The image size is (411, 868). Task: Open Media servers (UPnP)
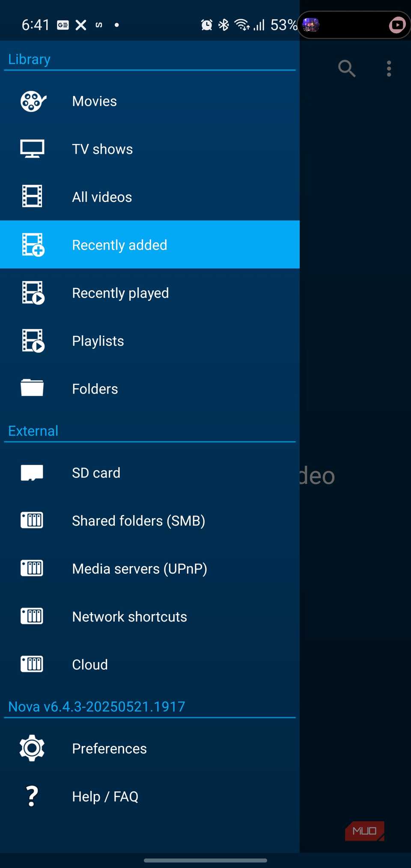(150, 569)
